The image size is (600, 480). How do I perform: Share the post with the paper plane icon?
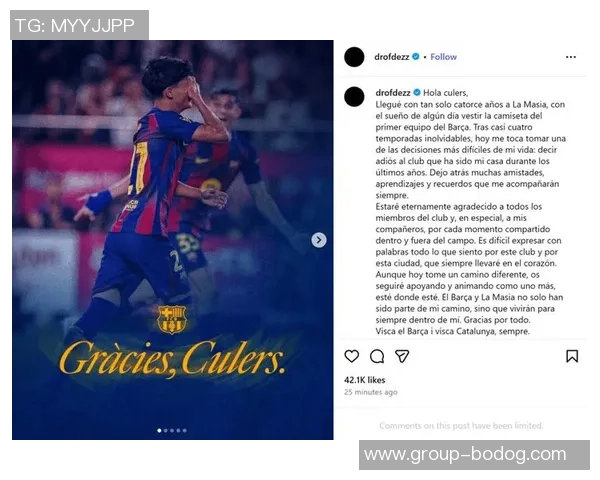pyautogui.click(x=402, y=356)
